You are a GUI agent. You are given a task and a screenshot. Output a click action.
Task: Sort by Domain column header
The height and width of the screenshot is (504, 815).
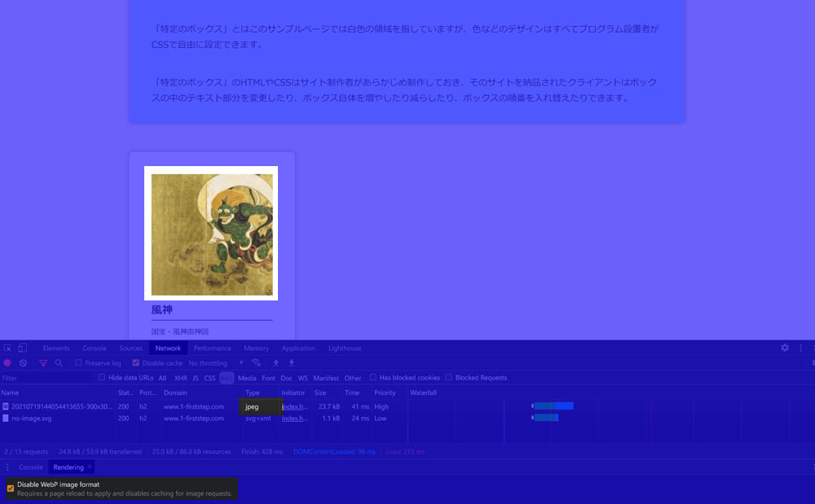201,393
